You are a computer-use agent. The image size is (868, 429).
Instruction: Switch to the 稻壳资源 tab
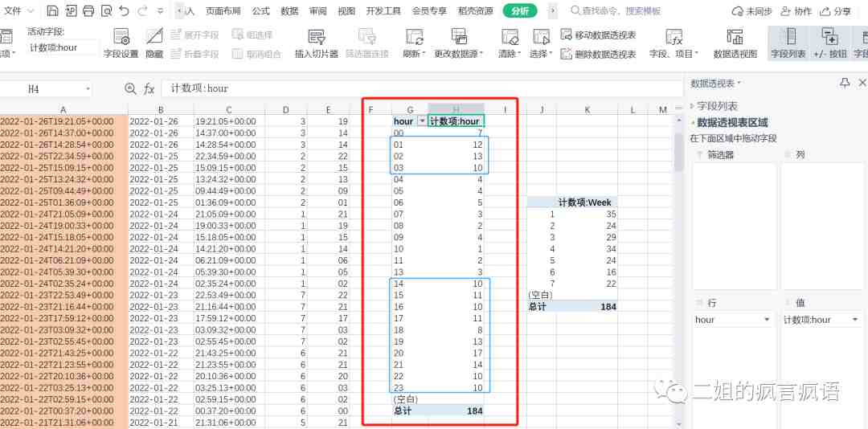tap(476, 10)
